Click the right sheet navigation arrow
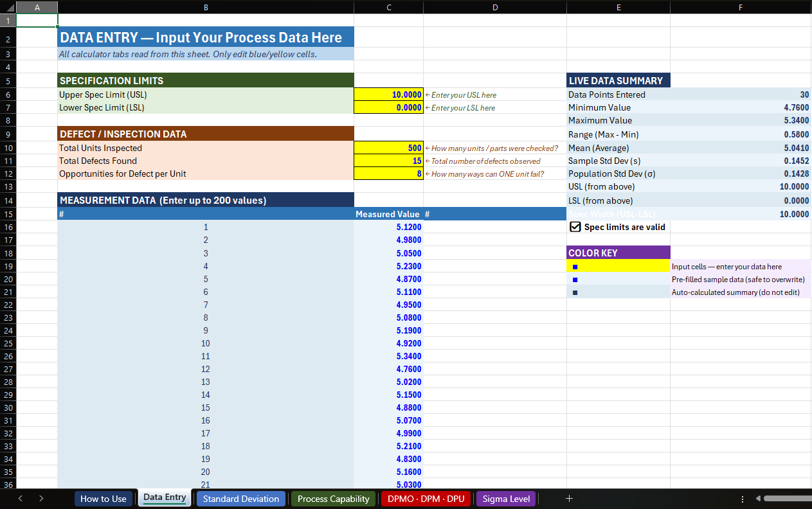Screen dimensions: 812x509 click(41, 498)
